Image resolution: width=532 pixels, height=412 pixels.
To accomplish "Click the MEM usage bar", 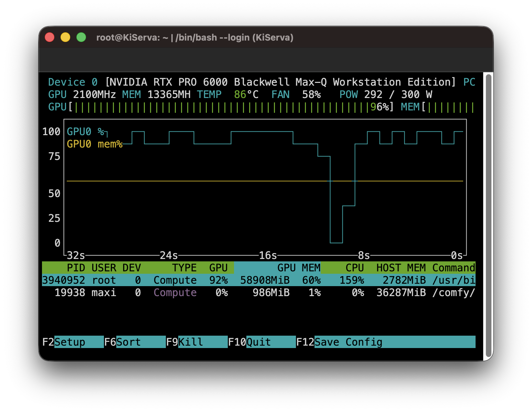I will [438, 107].
